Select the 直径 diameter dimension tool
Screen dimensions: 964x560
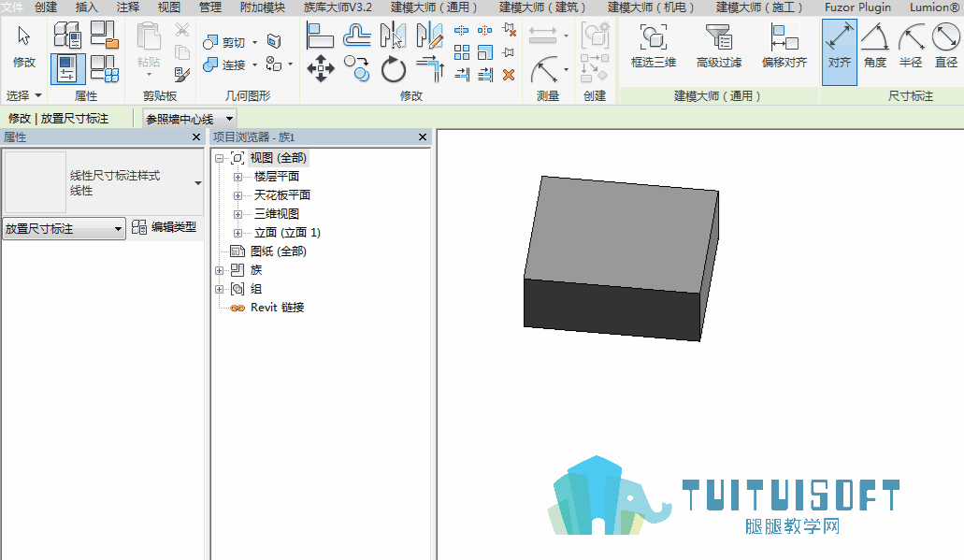point(946,46)
